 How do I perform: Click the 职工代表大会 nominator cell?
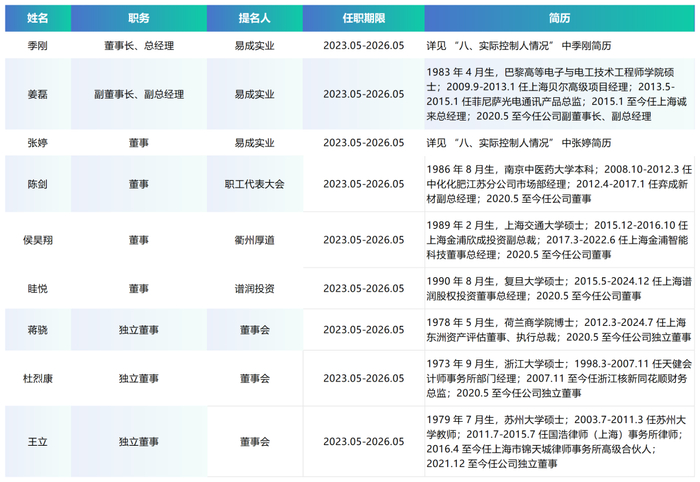point(254,184)
